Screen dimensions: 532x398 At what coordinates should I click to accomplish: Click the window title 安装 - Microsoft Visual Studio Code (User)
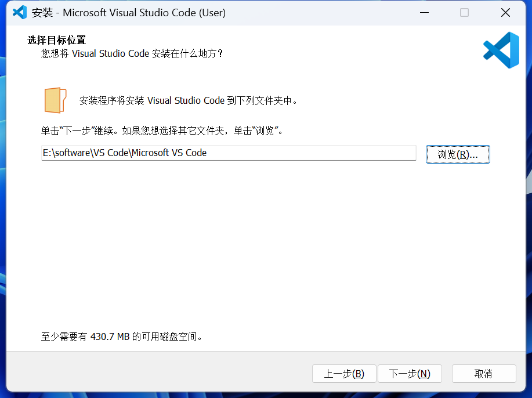129,13
